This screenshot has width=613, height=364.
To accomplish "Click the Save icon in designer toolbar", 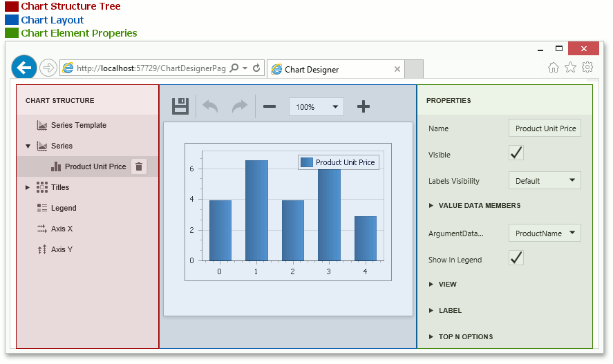I will click(x=180, y=106).
